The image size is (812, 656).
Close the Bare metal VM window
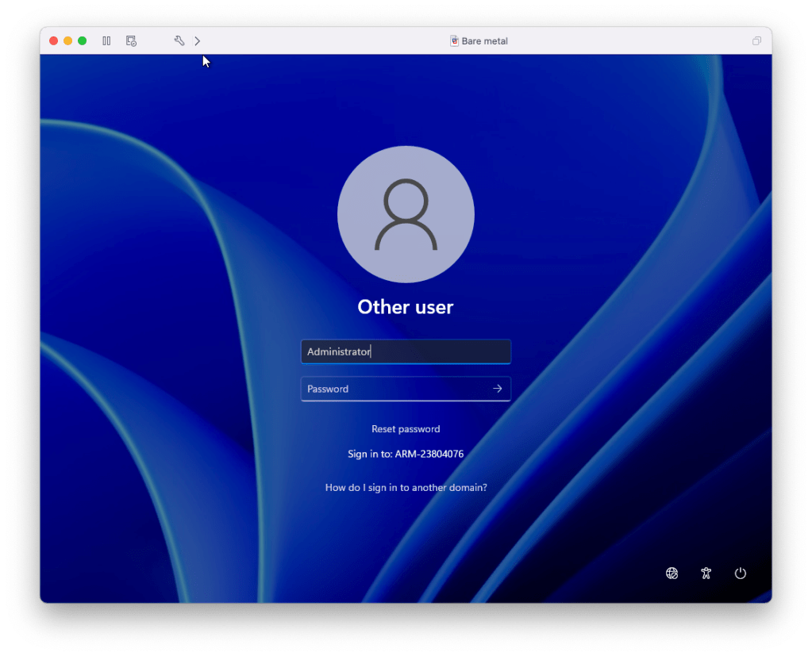click(x=54, y=41)
